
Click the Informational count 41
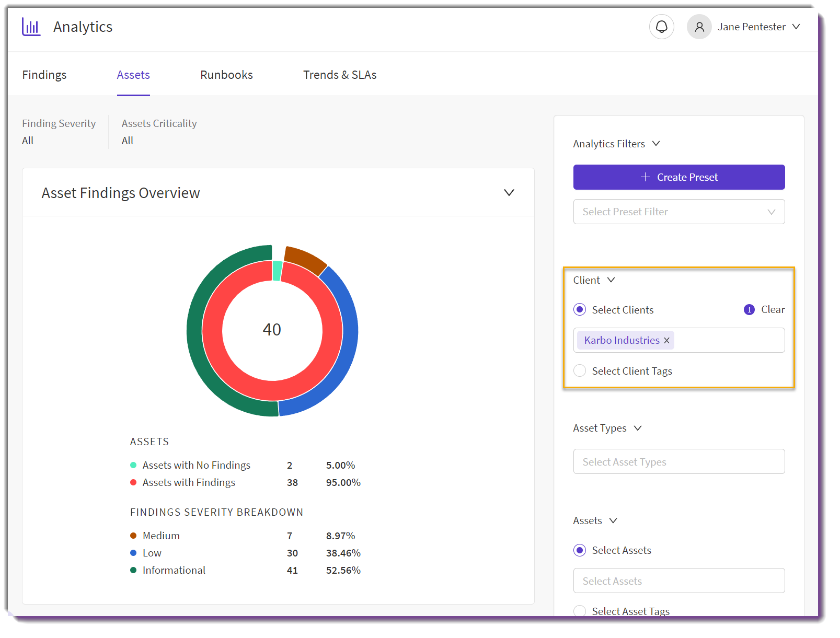292,570
